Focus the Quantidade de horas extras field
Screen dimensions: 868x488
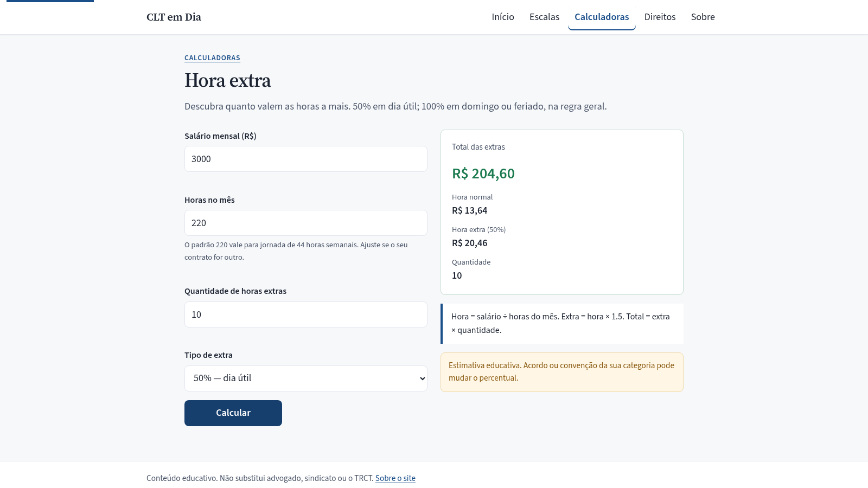point(306,314)
